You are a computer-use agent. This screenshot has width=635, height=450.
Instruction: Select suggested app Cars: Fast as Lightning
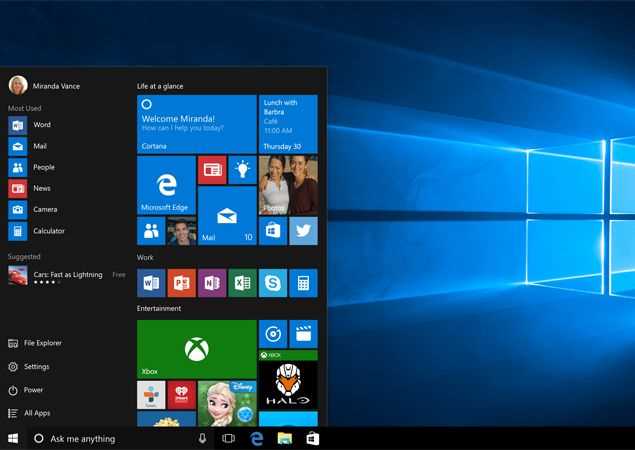[67, 276]
